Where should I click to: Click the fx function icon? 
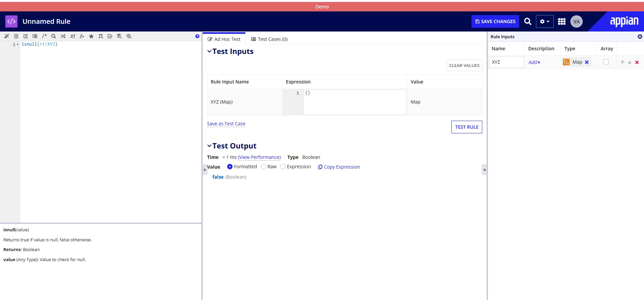[x=82, y=36]
